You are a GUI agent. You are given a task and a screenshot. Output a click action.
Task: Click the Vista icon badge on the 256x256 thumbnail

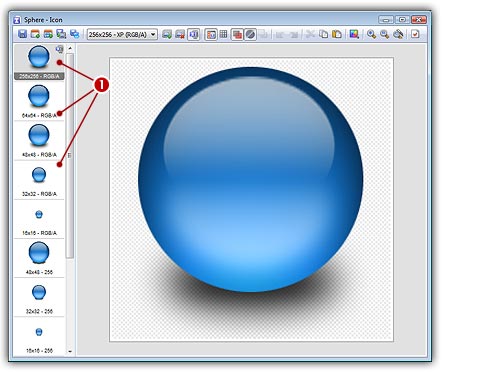click(x=59, y=49)
